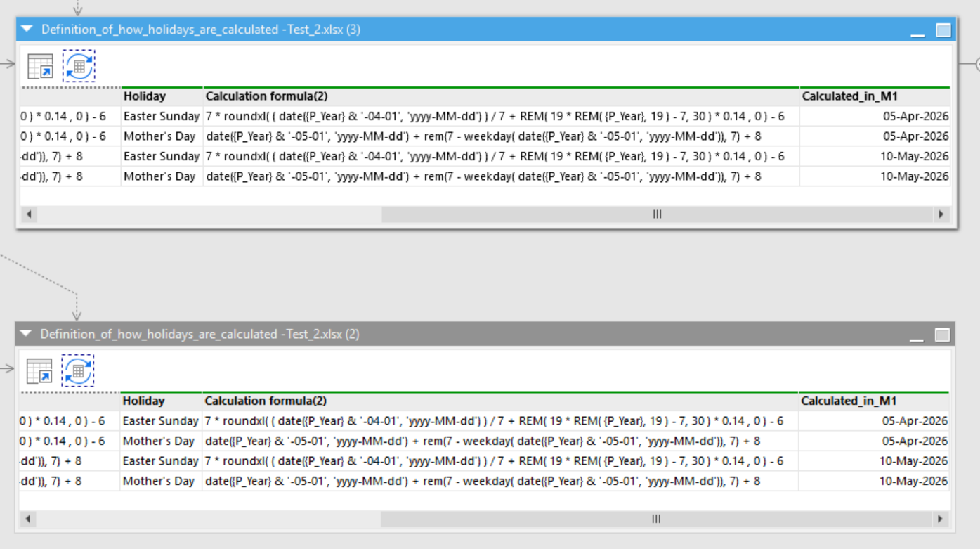Collapse the Test_2.xlsx (2) panel using its triangle

[26, 334]
